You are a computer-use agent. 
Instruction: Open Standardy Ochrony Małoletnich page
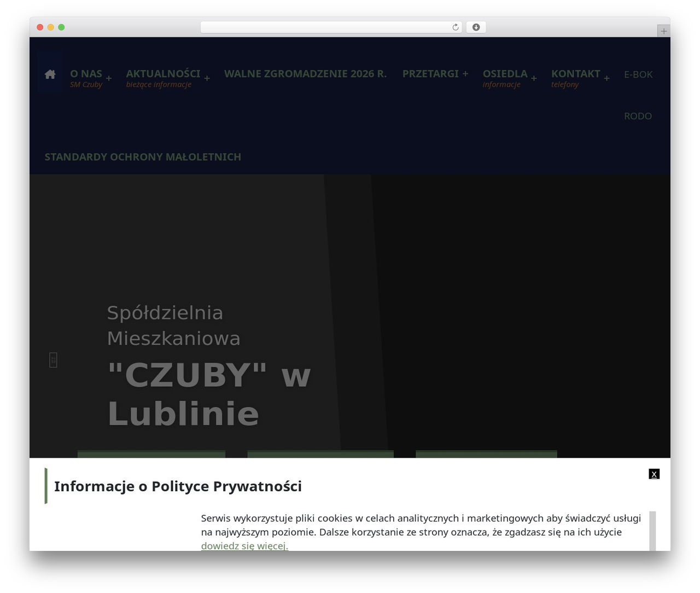[143, 157]
